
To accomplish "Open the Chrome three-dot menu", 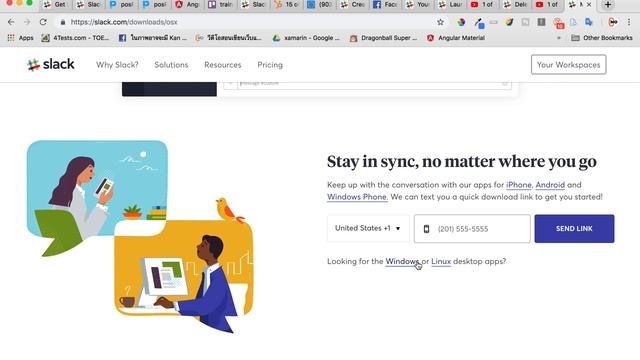I will click(x=629, y=22).
